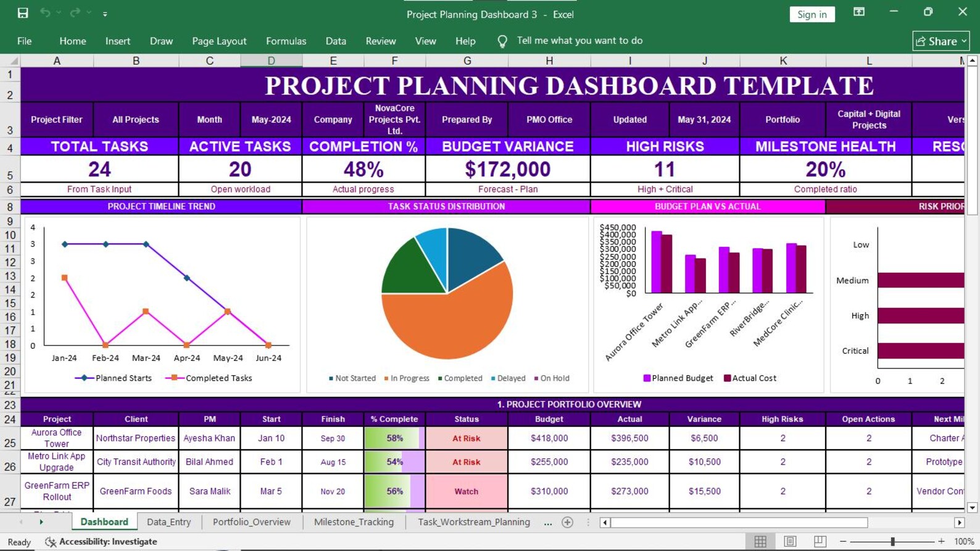Click the Redo arrow icon
980x551 pixels.
click(x=75, y=13)
